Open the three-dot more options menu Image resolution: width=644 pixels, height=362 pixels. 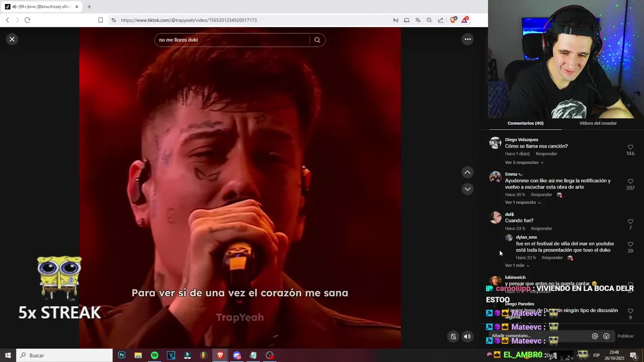tap(467, 39)
